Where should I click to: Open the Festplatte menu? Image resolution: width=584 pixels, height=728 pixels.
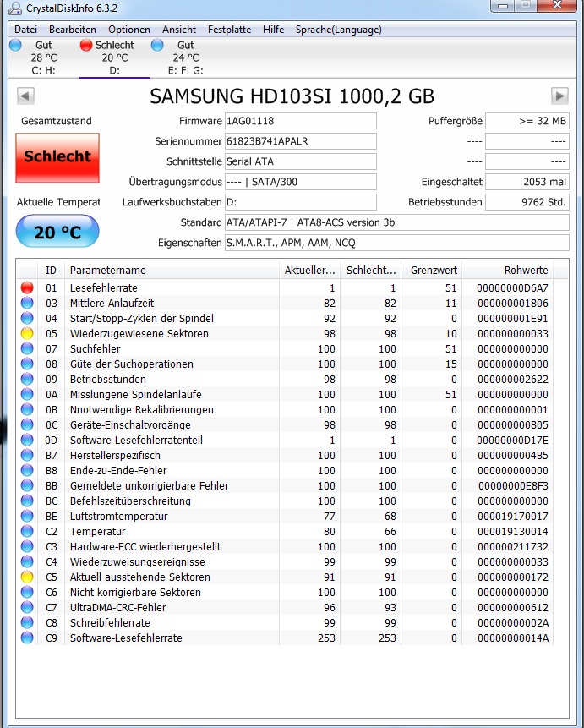[229, 30]
